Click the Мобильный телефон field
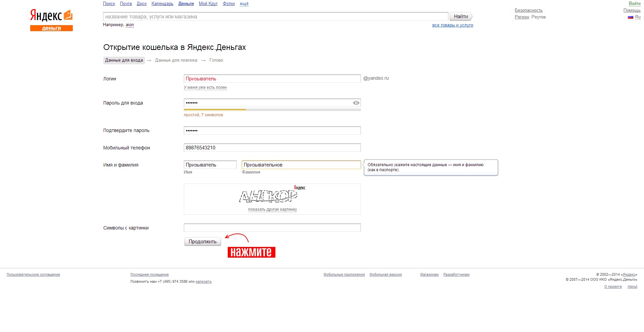The height and width of the screenshot is (332, 644). [x=272, y=148]
